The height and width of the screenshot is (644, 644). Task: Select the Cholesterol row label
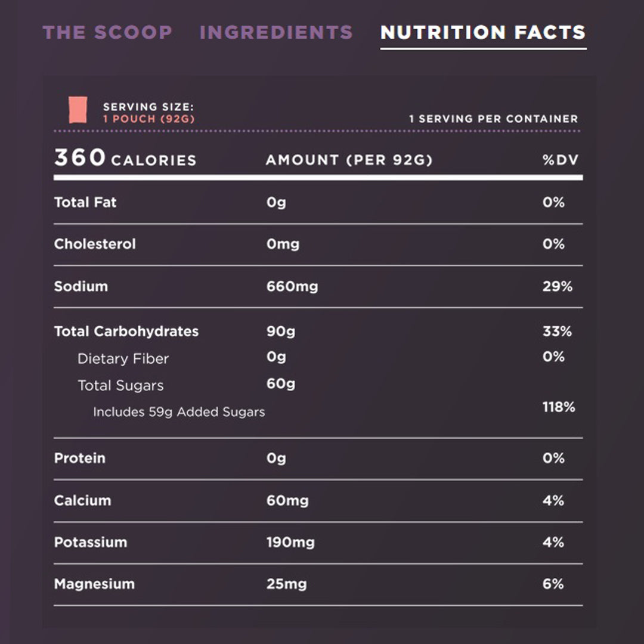(x=95, y=244)
